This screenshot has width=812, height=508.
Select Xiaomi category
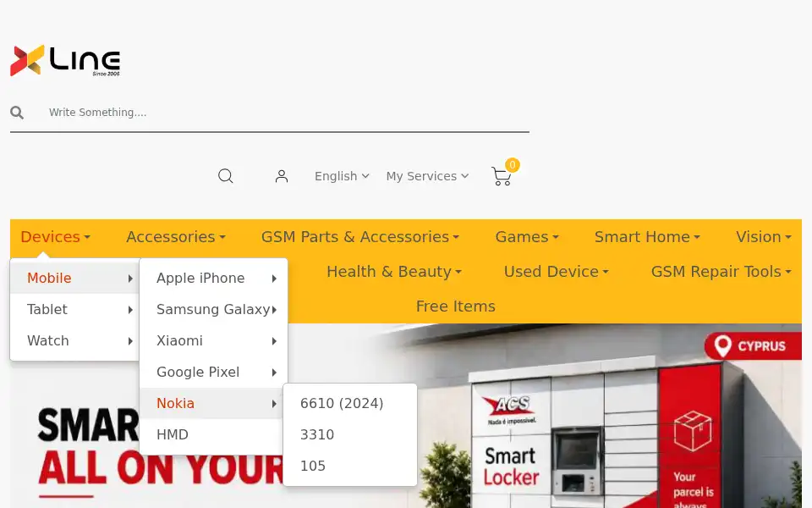click(213, 340)
